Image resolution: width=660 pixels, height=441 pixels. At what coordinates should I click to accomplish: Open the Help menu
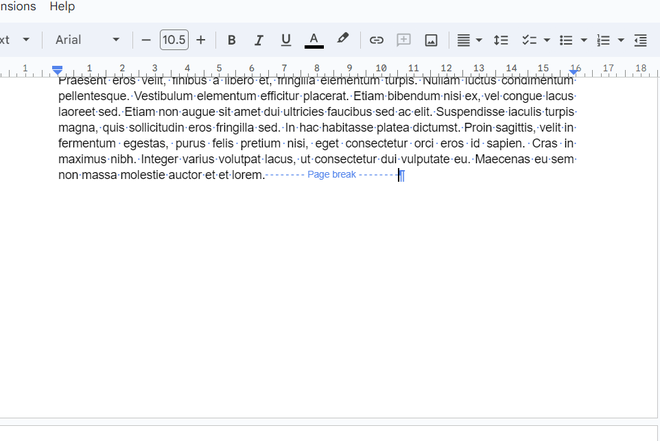(62, 6)
